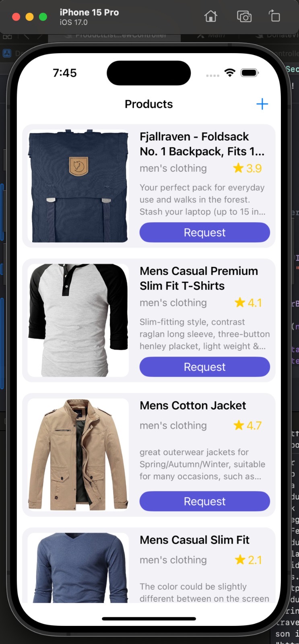Image resolution: width=299 pixels, height=644 pixels.
Task: Select the Mens Cotton Jacket title
Action: (x=193, y=405)
